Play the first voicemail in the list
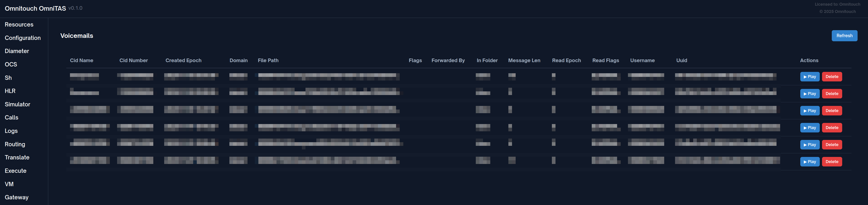The image size is (868, 205). (809, 77)
